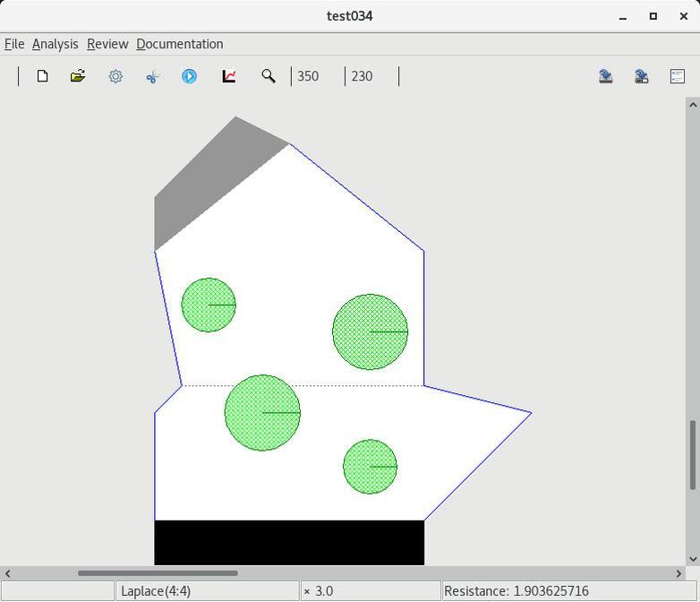
Task: Open the File menu
Action: click(14, 44)
